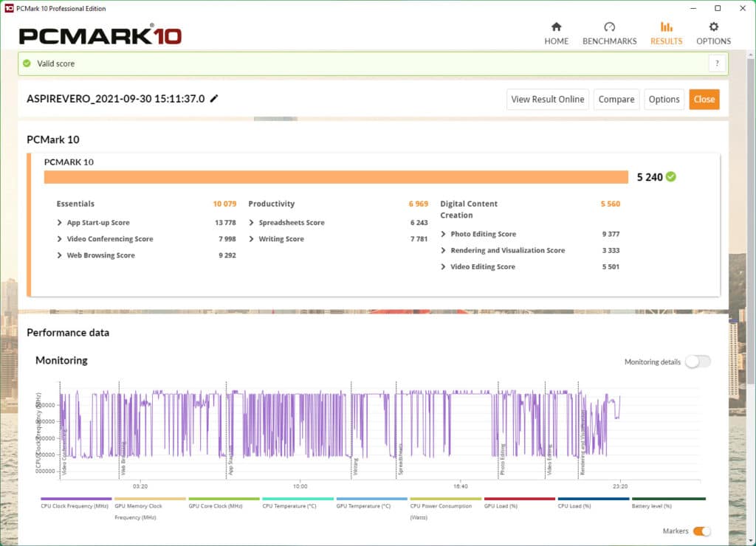756x546 pixels.
Task: Click the scroll down arrow of the scrollbar
Action: tap(750, 541)
